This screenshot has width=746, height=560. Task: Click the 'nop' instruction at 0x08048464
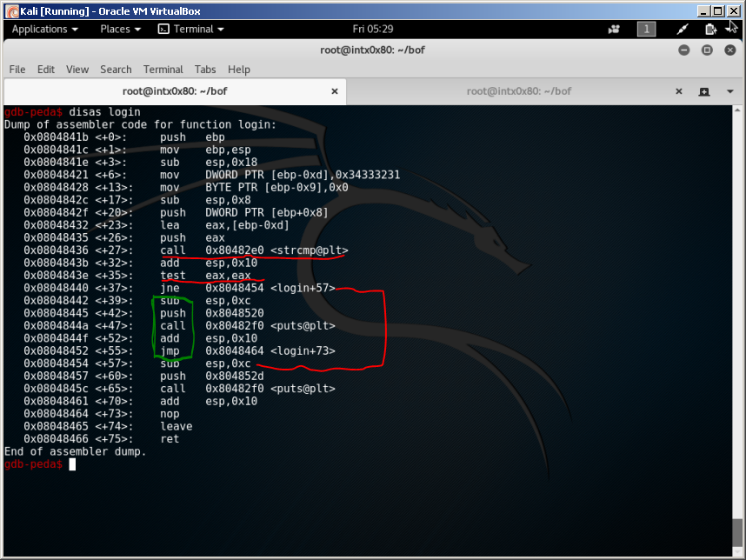coord(170,414)
